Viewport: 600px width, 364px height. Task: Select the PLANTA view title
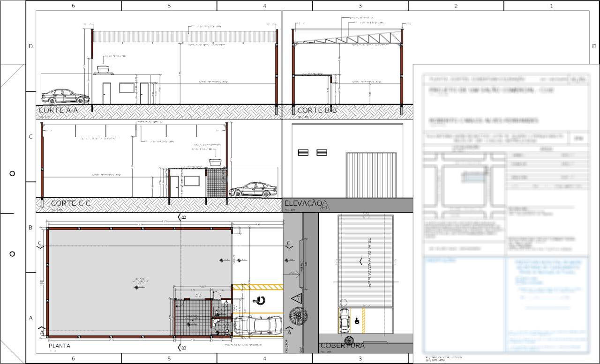(x=60, y=346)
